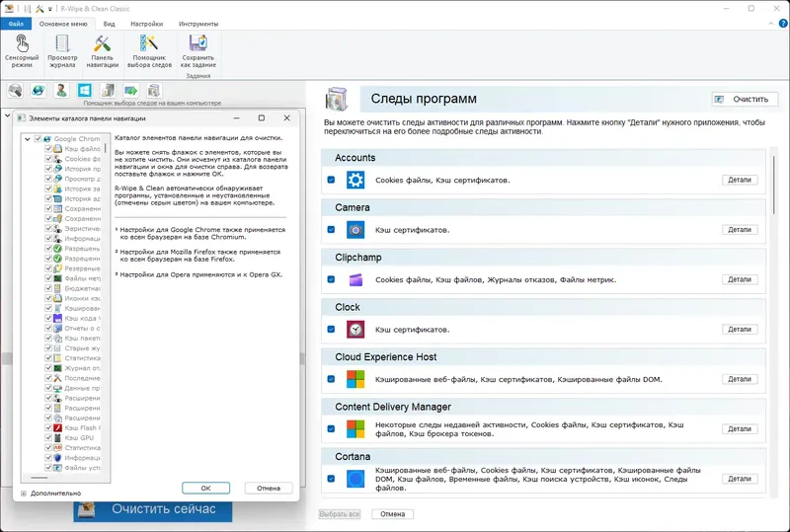Open Детали for Clipchamp
Viewport: 790px width, 532px height.
[740, 279]
